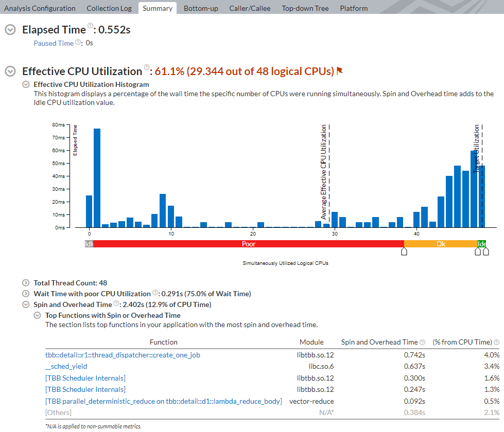Collapse the Effective CPU Utilization section

10,71
